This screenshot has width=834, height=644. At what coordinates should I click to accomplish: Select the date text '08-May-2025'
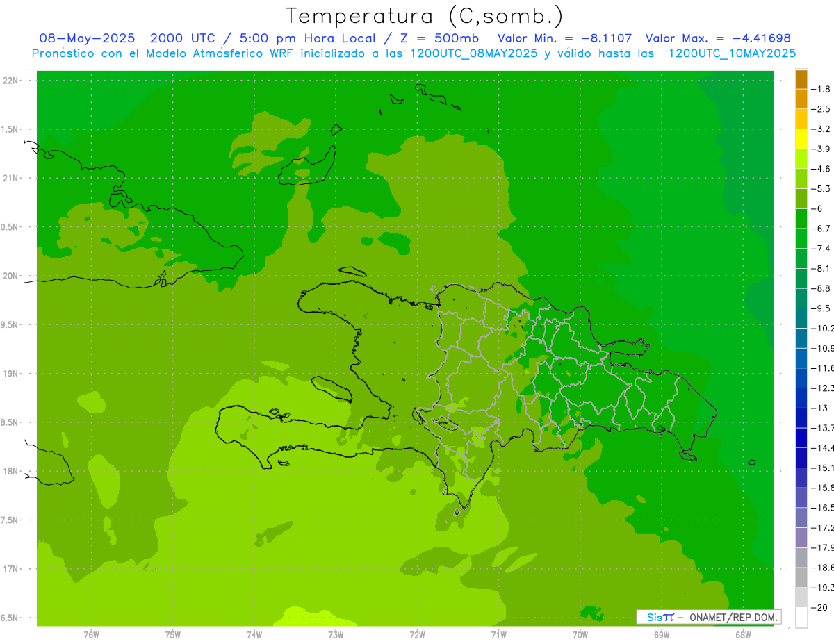pos(87,38)
